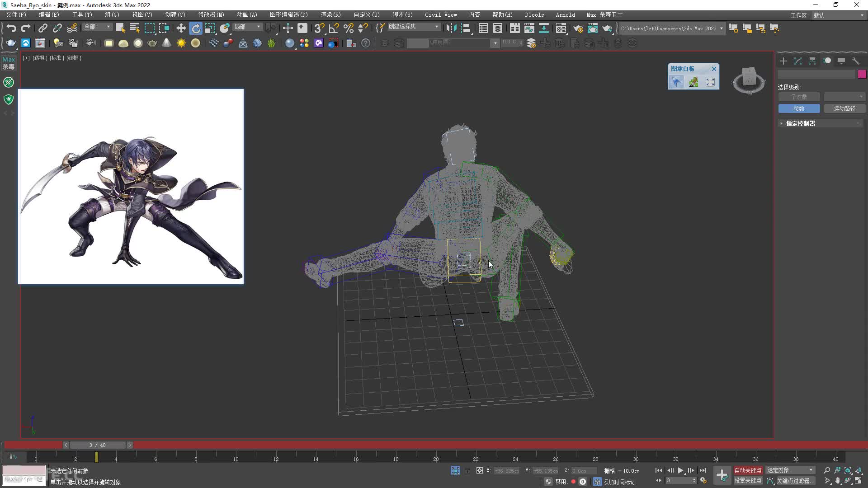The height and width of the screenshot is (488, 868).
Task: Open the 工作区 默认 workspace dropdown
Action: tap(839, 15)
